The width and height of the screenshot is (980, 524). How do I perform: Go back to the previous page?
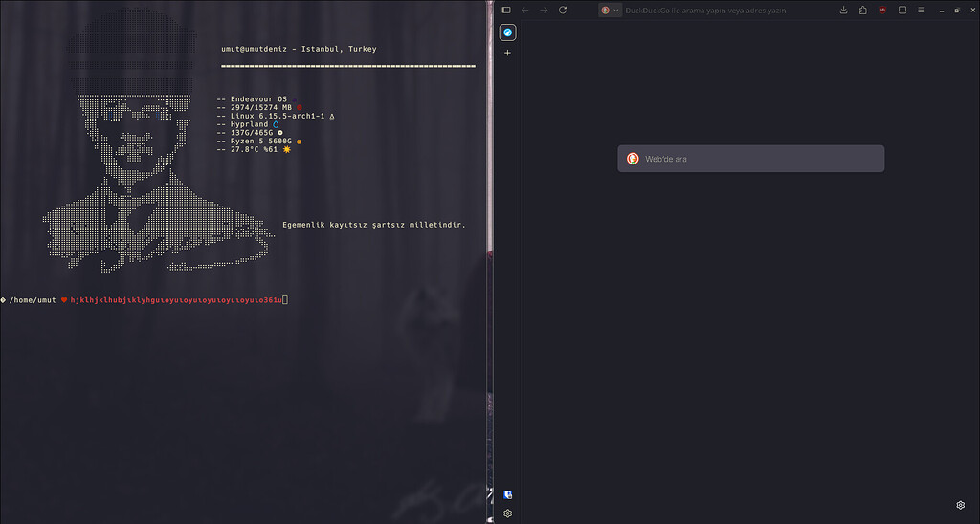click(524, 10)
